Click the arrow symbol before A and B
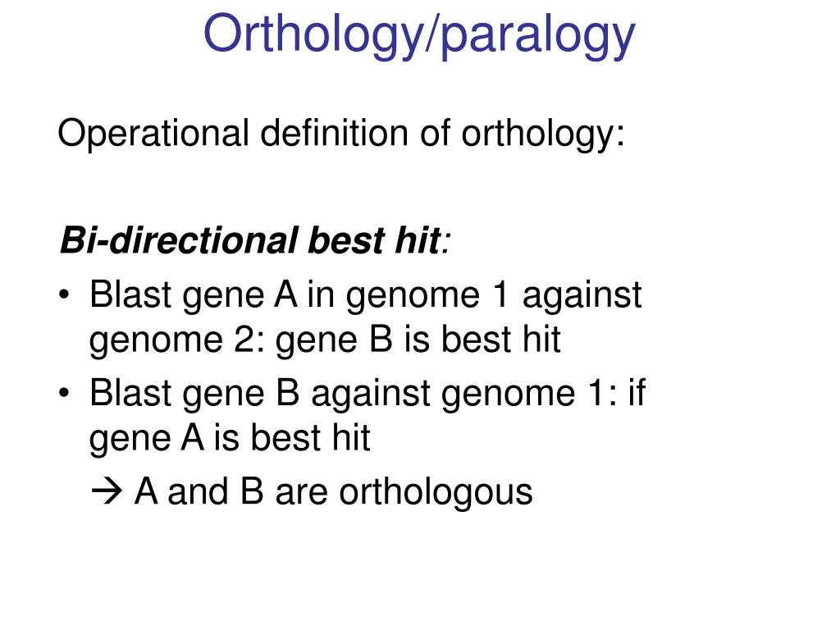This screenshot has height=630, width=840. point(107,491)
